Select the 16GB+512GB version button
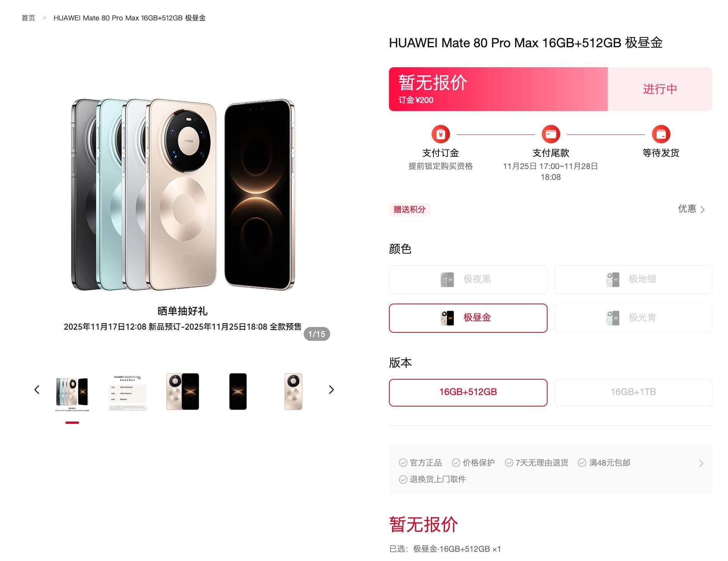Image resolution: width=728 pixels, height=561 pixels. [468, 392]
